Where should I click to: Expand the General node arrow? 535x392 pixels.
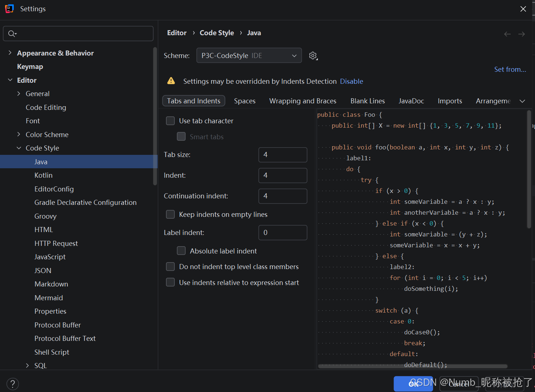tap(19, 94)
